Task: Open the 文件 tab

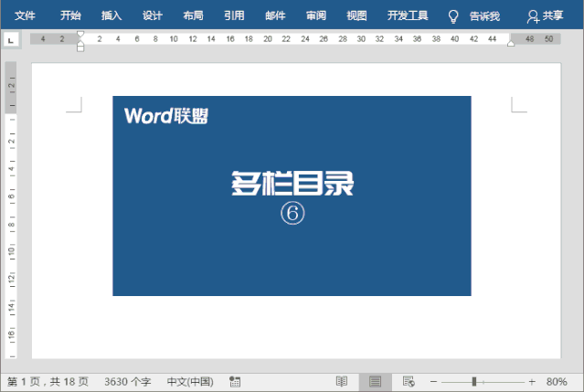Action: pos(25,16)
